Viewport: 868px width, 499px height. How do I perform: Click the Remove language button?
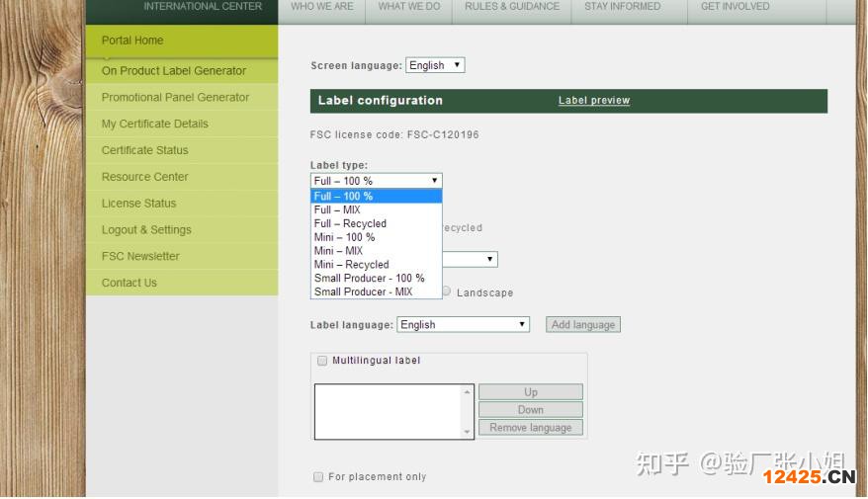[531, 428]
